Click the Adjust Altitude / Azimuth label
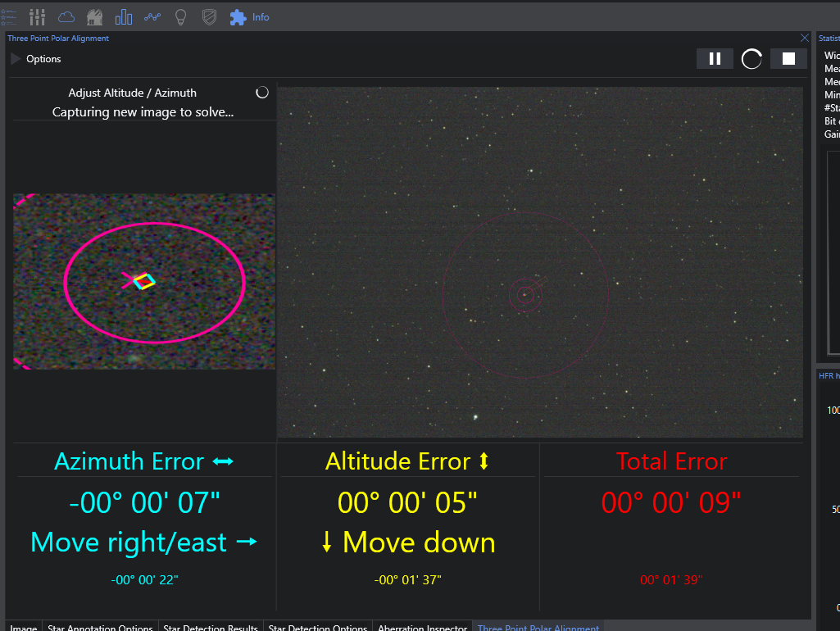Image resolution: width=840 pixels, height=631 pixels. [x=132, y=93]
